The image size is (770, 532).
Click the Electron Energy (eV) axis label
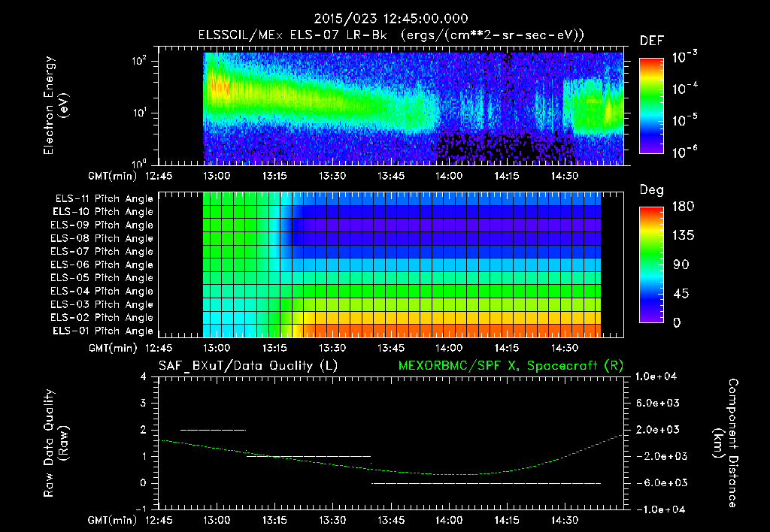[56, 105]
